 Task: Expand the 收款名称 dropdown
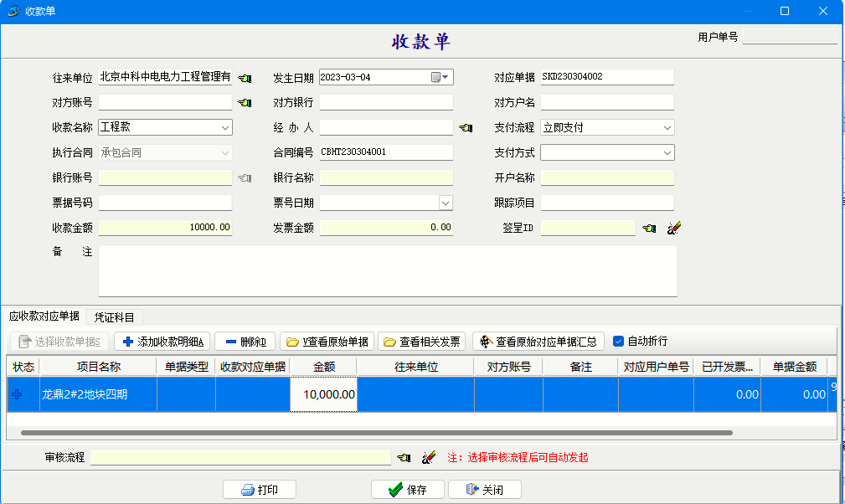click(225, 128)
